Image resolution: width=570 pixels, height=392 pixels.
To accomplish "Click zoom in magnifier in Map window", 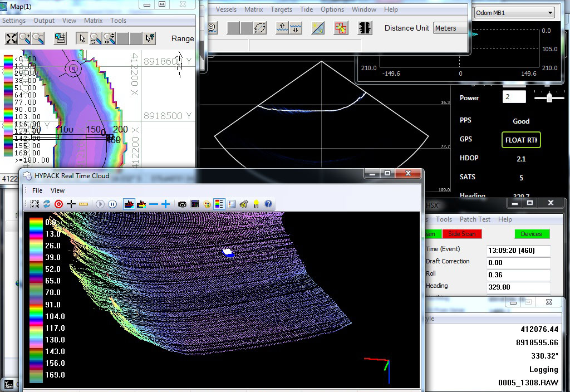I will coord(24,38).
